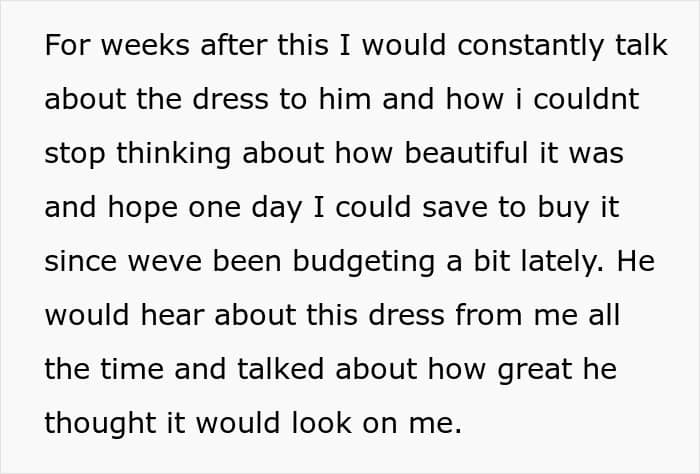The height and width of the screenshot is (474, 700).
Task: Click the word "talked" in seventh line
Action: click(x=280, y=369)
